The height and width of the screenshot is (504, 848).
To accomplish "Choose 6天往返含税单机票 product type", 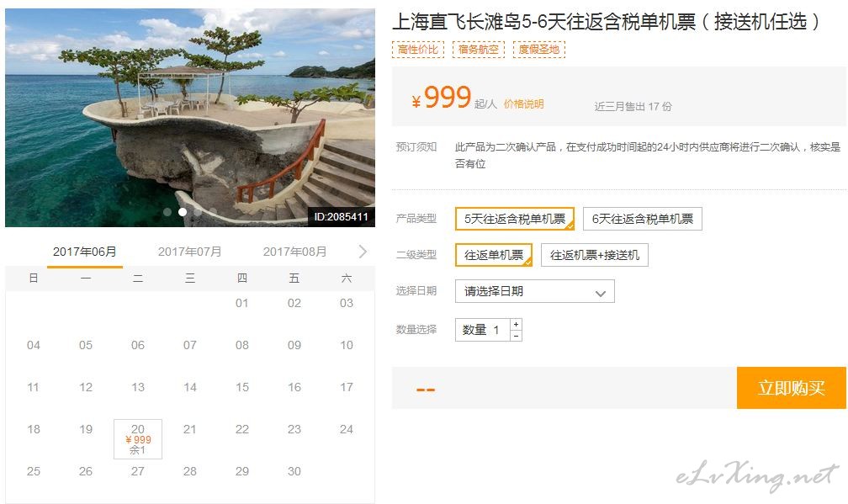I will 643,219.
